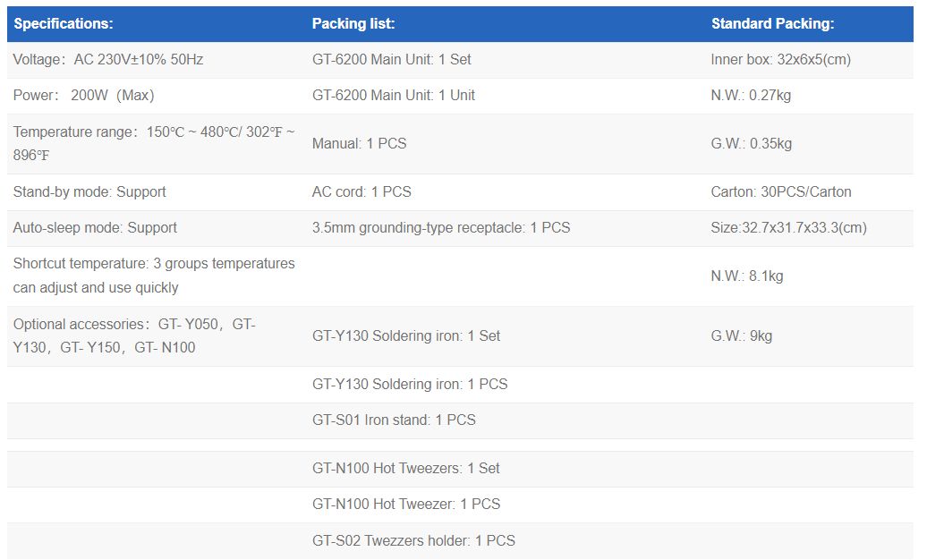The height and width of the screenshot is (560, 927).
Task: Click GT-6200 Main Unit: 1 Set entry
Action: click(391, 60)
